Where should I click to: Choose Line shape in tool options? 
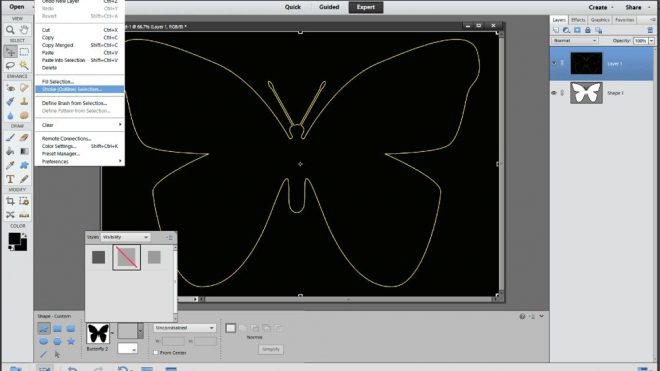43,355
